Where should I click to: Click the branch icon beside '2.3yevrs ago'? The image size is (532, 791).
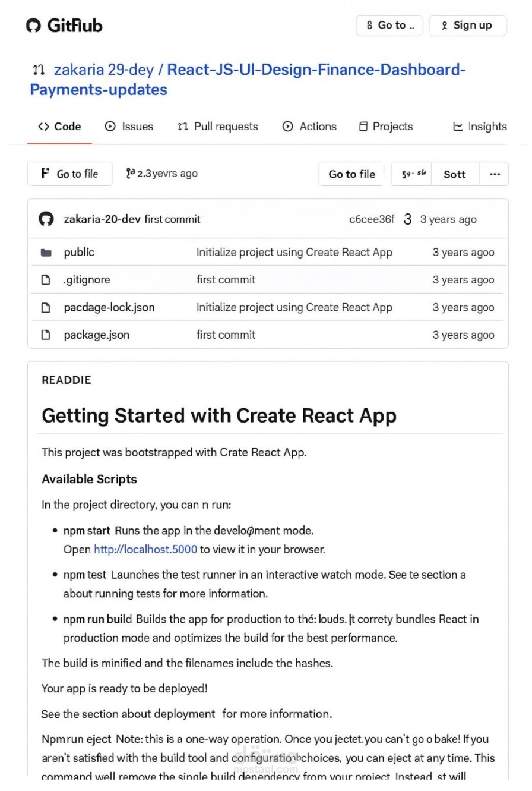point(131,174)
